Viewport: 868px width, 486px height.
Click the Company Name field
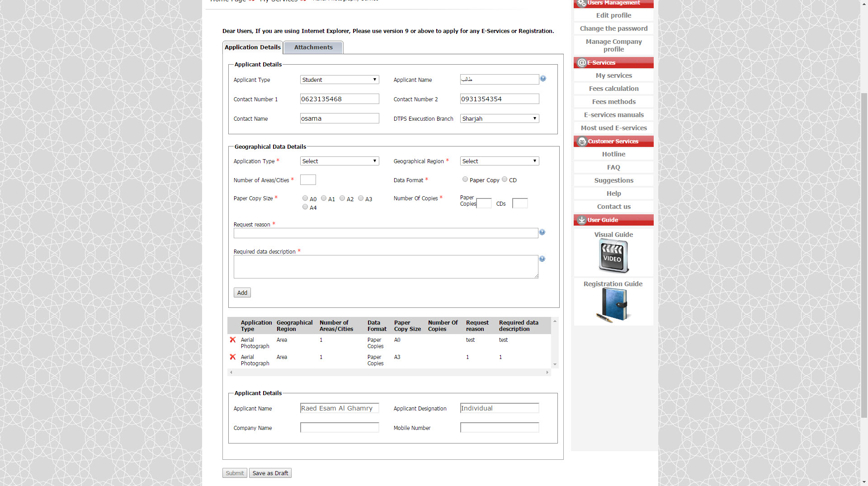click(340, 428)
